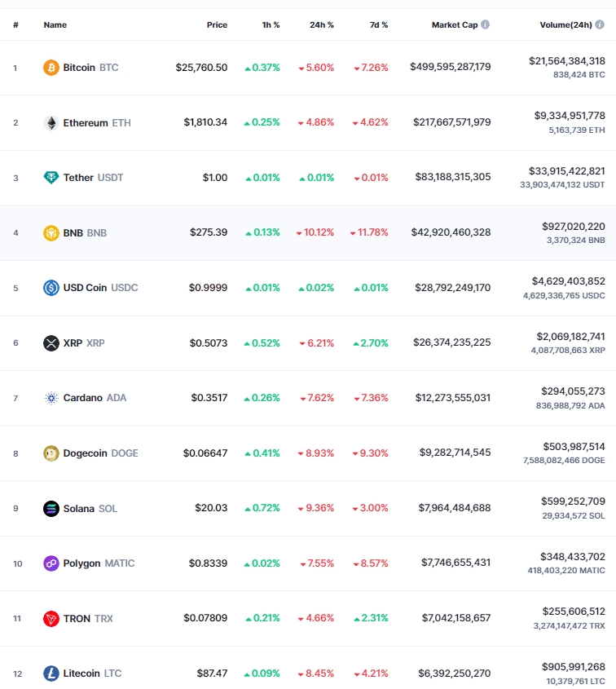Click the Ethereum diamond logo icon
The height and width of the screenshot is (689, 616).
51,123
